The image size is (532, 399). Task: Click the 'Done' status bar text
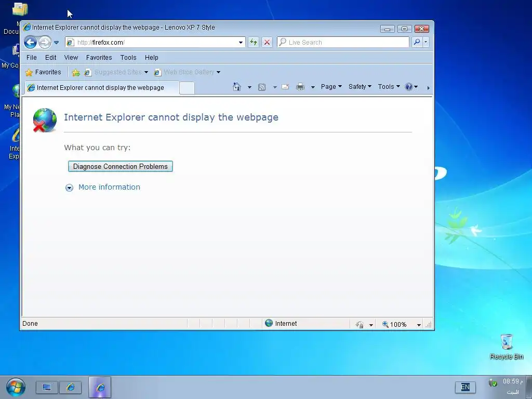pyautogui.click(x=30, y=324)
